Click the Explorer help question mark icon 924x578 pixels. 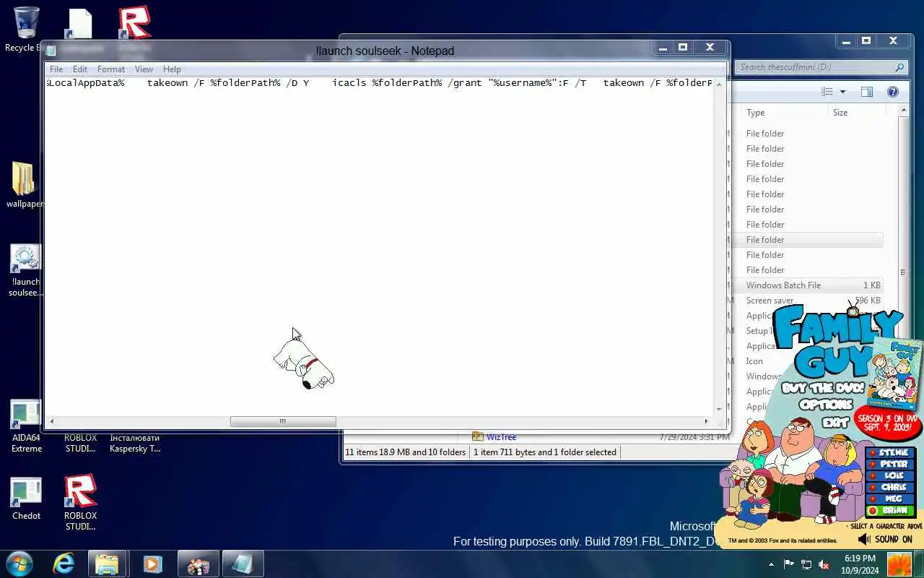coord(892,92)
